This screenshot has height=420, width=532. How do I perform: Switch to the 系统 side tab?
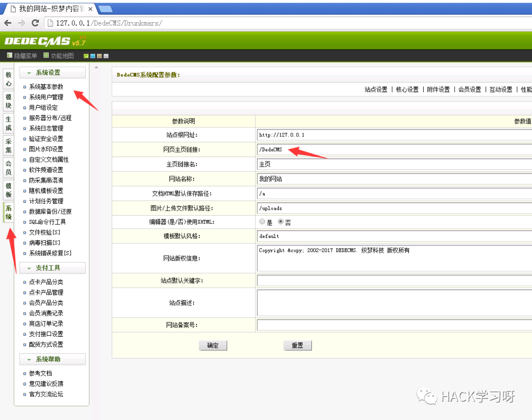tap(8, 212)
